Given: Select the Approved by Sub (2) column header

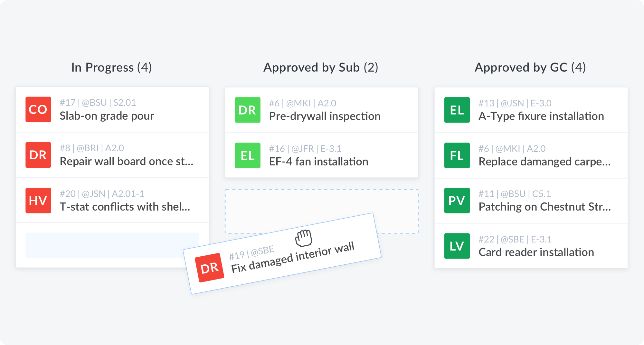Looking at the screenshot, I should click(321, 67).
